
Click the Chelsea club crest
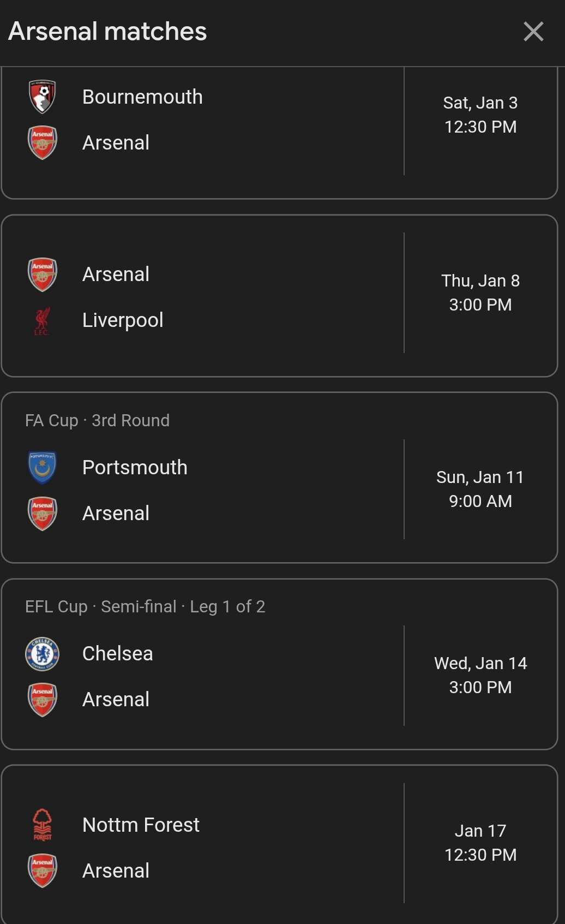(x=43, y=654)
